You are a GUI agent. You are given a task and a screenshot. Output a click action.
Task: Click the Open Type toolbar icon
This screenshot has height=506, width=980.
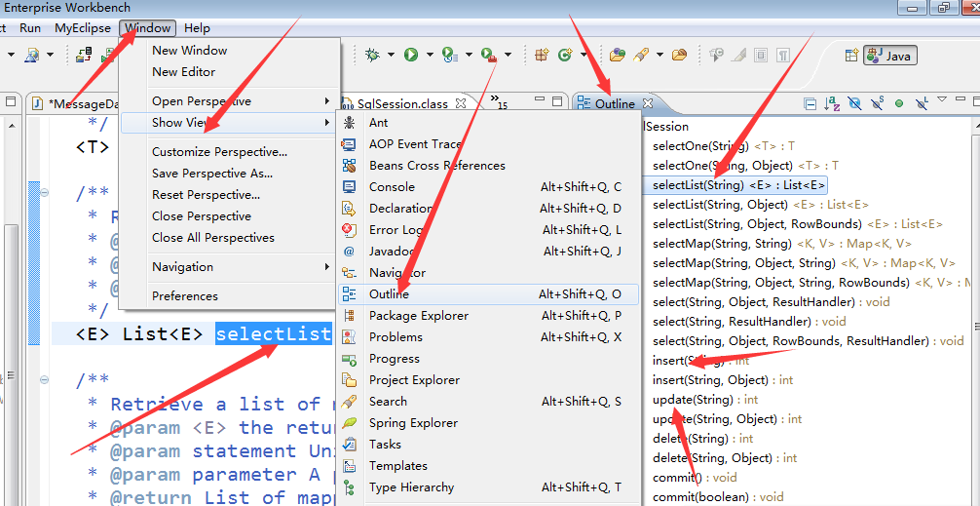coord(618,55)
